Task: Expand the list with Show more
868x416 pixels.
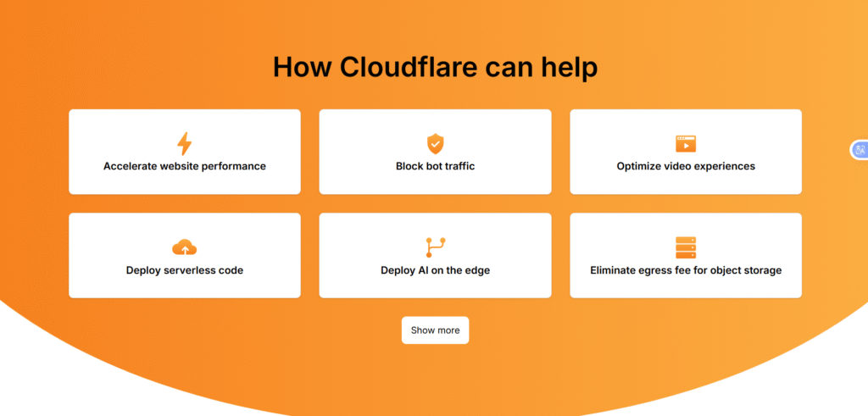Action: (435, 330)
